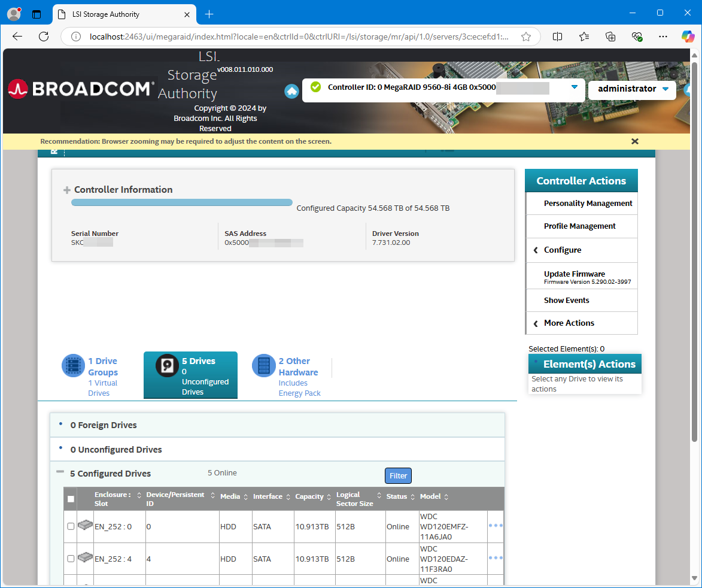This screenshot has height=588, width=702.
Task: Refresh the page
Action: point(44,37)
